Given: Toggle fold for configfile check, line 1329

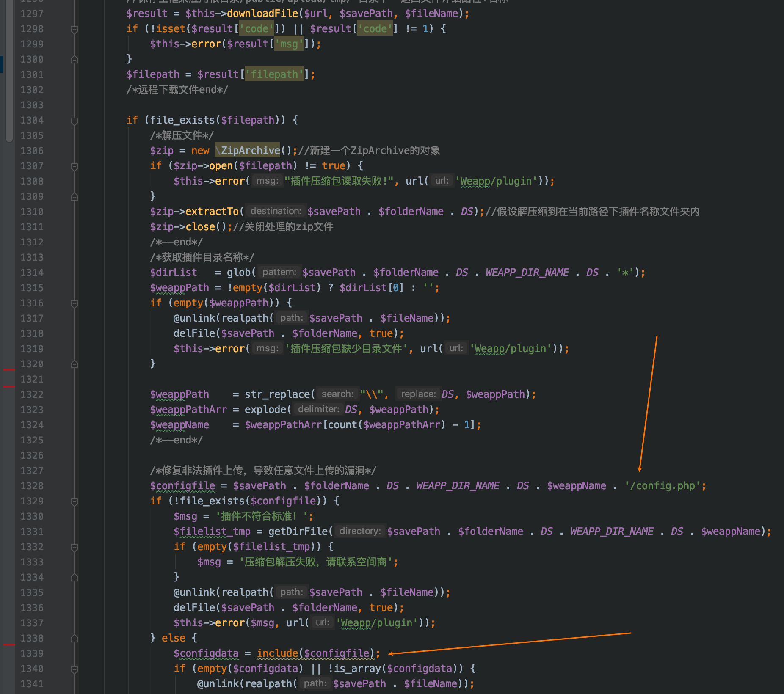Looking at the screenshot, I should click(x=75, y=502).
